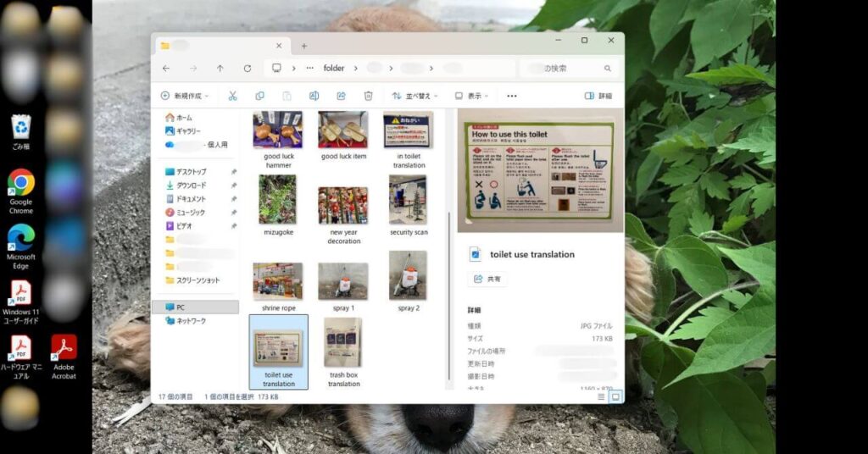Click the 共有 share button in details pane

pyautogui.click(x=487, y=280)
